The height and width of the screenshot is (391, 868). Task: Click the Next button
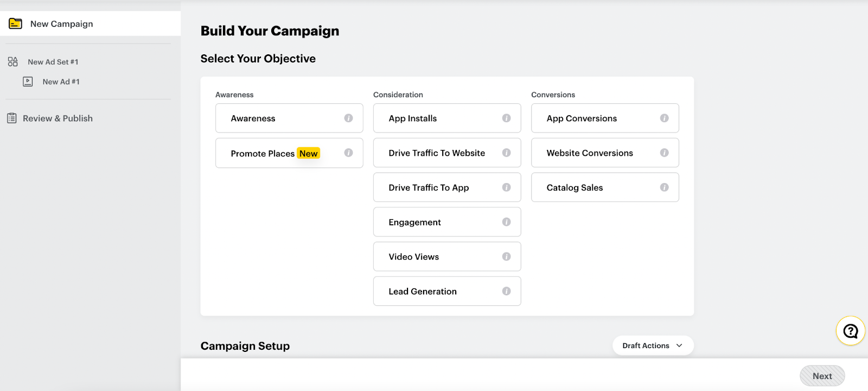click(x=822, y=376)
